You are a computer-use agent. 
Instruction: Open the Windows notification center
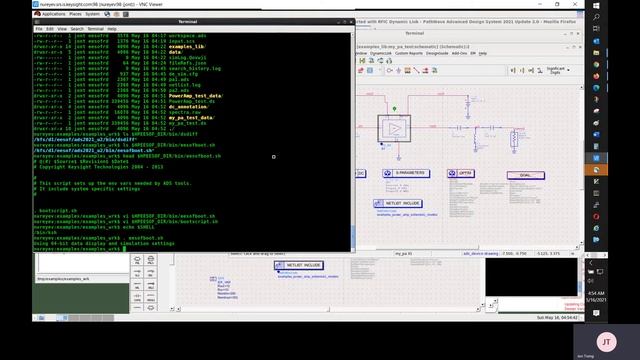tap(596, 313)
